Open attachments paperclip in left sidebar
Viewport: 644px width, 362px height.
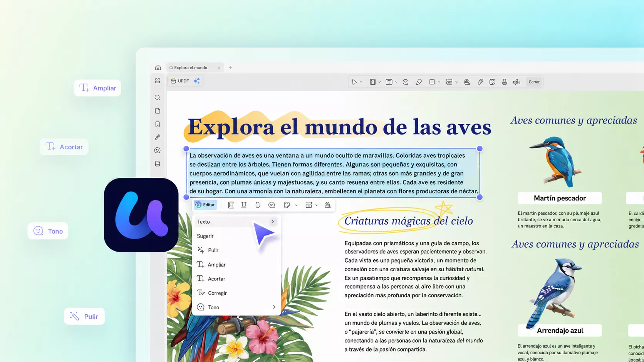[x=158, y=137]
